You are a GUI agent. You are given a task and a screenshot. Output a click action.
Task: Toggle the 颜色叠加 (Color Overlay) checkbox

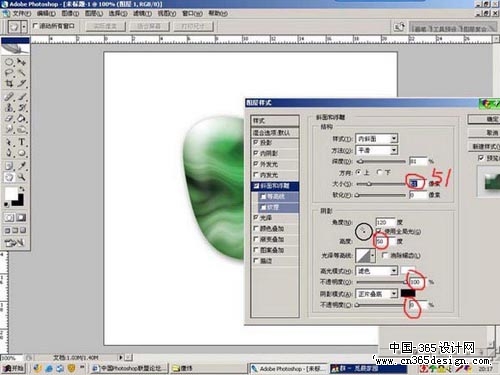coord(256,228)
